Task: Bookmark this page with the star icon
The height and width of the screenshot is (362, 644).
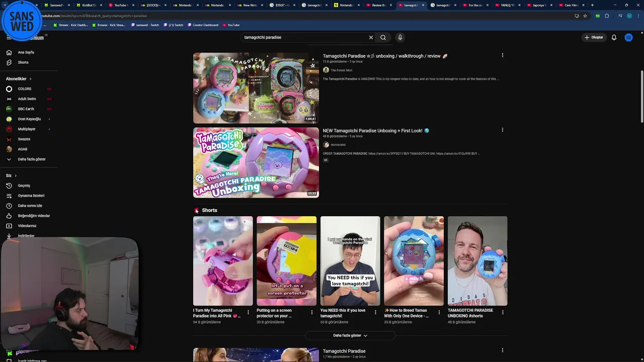Action: 585,16
